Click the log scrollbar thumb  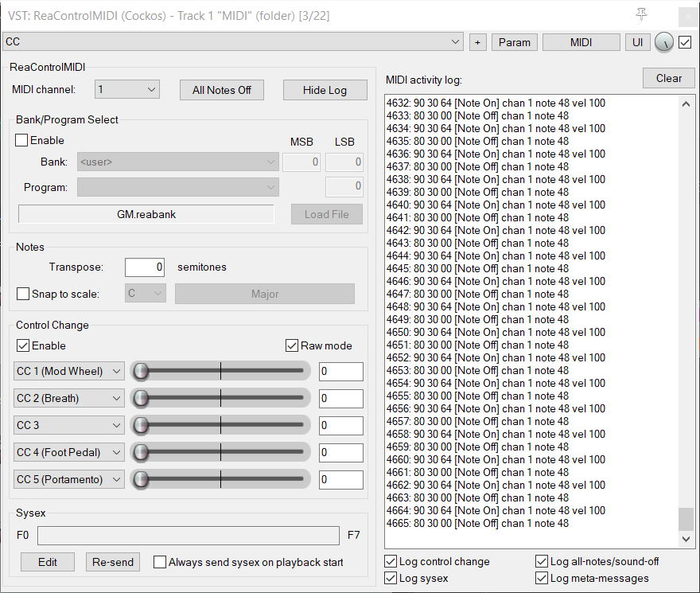tap(686, 518)
